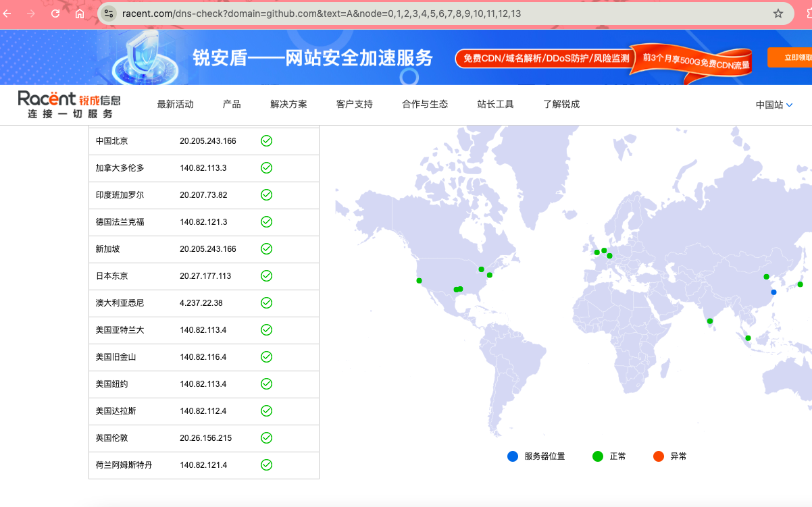
Task: Bookmark this page with star icon
Action: tap(778, 14)
